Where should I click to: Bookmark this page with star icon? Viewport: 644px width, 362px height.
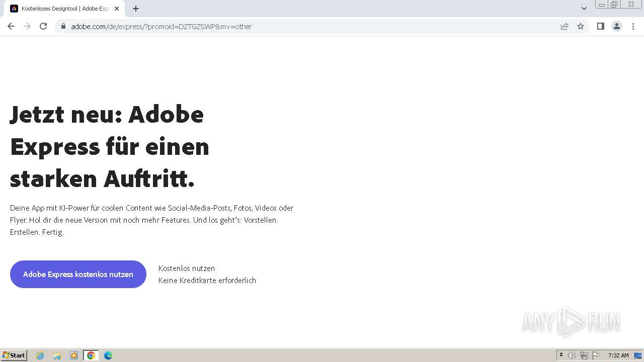pyautogui.click(x=581, y=26)
